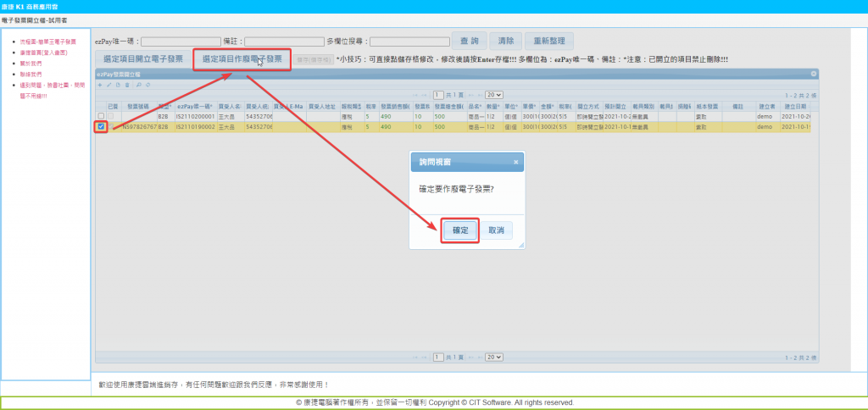Viewport: 868px width, 410px height.
Task: Uncheck the selected second row checkbox
Action: tap(102, 126)
